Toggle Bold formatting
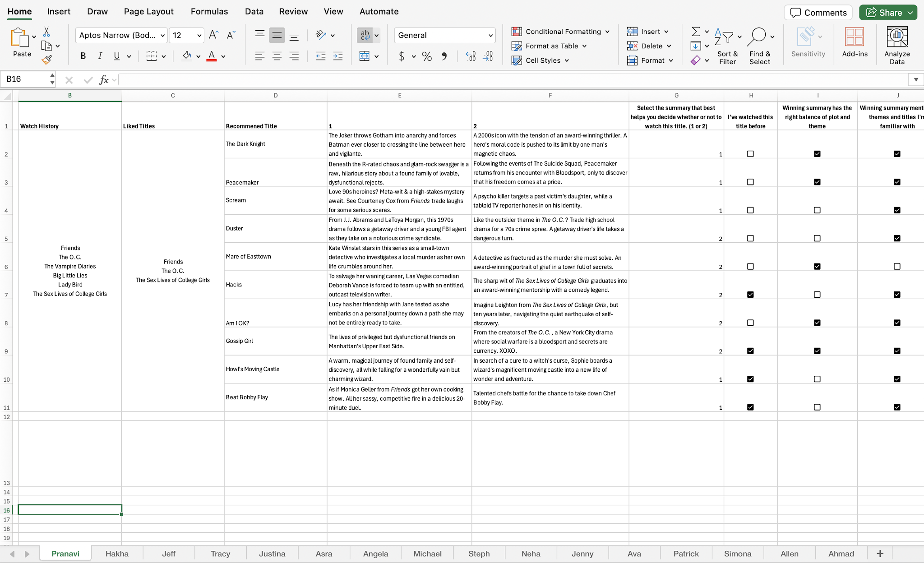924x563 pixels. [x=83, y=56]
